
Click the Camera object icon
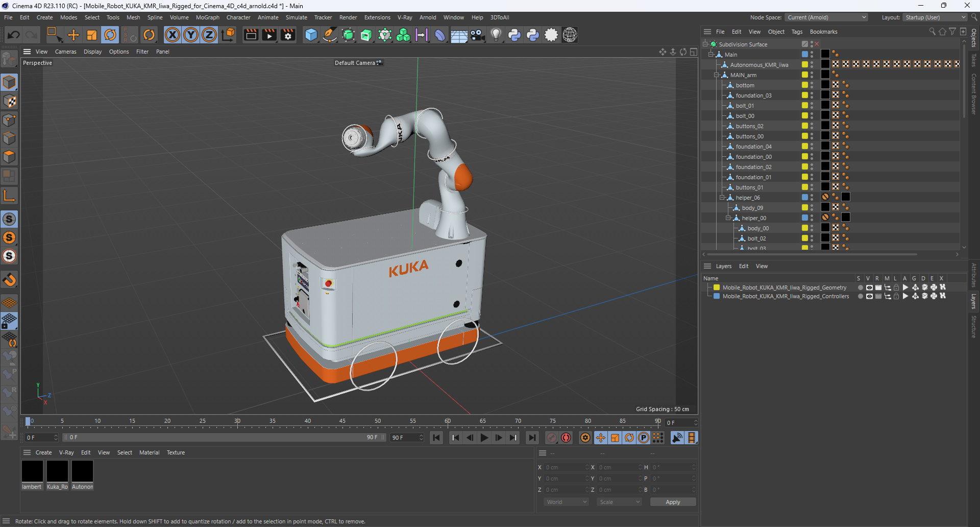477,35
